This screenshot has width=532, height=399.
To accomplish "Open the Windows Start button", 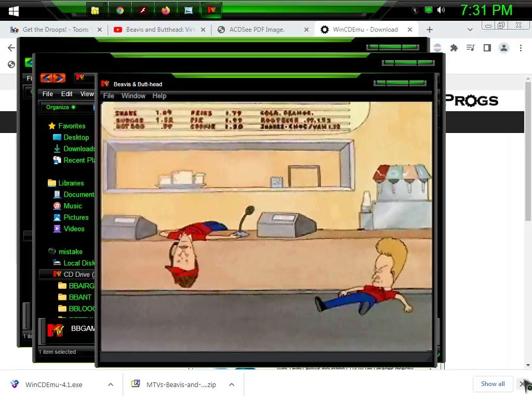I will click(14, 11).
